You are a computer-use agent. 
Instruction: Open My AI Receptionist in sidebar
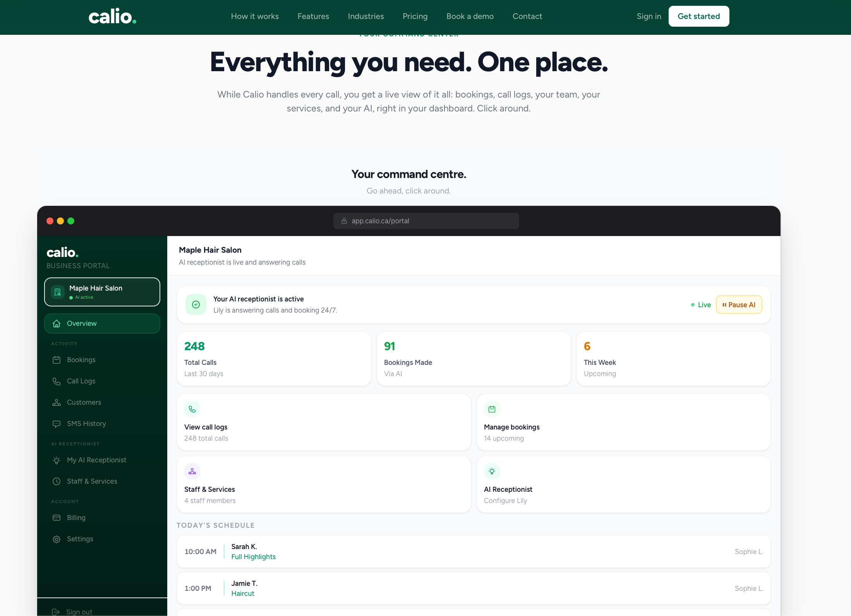102,460
